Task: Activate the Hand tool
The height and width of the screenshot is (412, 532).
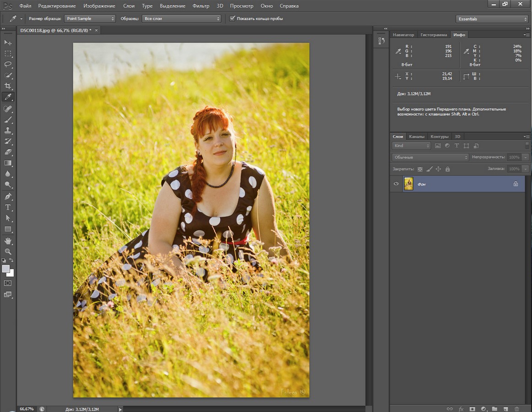Action: click(8, 241)
